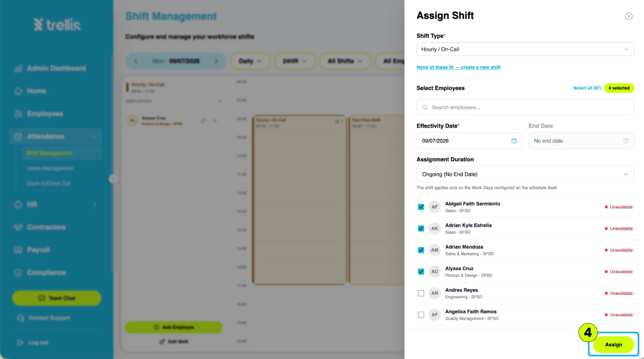Click the trellis logo in the sidebar
This screenshot has height=359, width=644.
pos(57,25)
